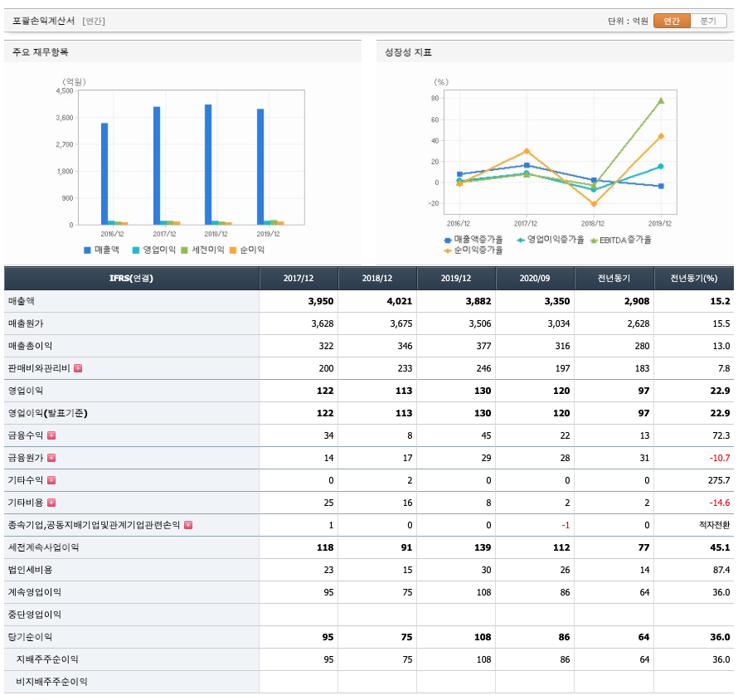Screen dimensions: 738x700
Task: Expand the 기타비용 row details
Action: 51,503
